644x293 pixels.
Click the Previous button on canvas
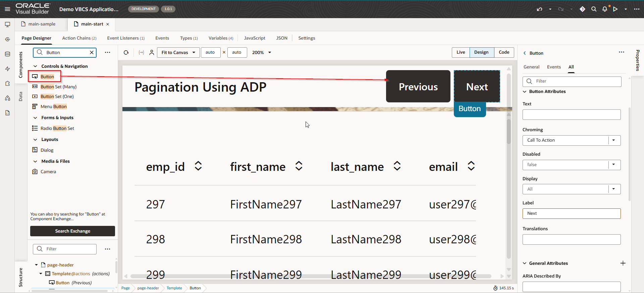(x=418, y=87)
